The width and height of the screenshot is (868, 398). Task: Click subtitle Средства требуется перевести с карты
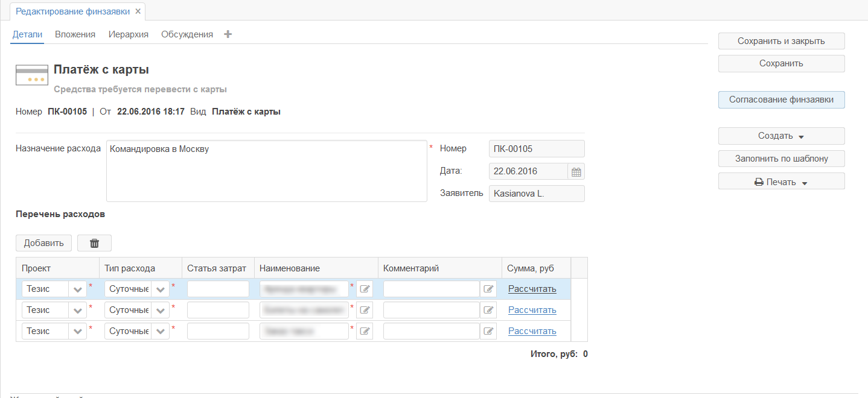click(140, 89)
